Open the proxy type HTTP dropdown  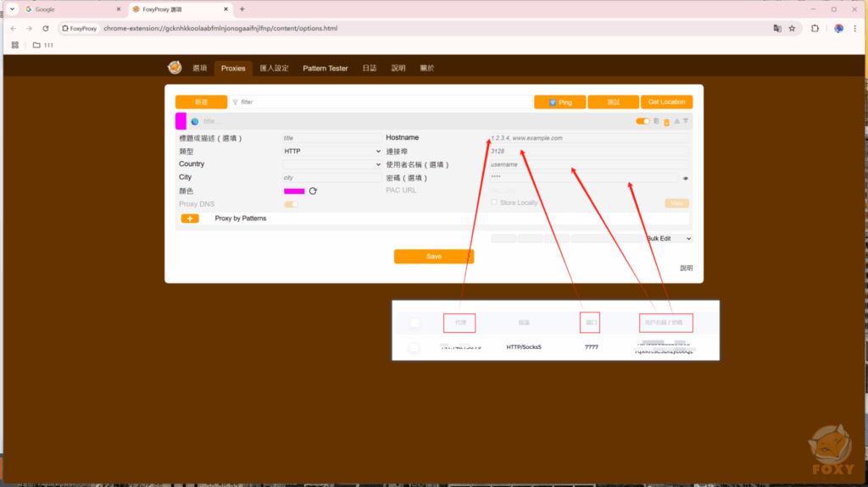pos(332,151)
